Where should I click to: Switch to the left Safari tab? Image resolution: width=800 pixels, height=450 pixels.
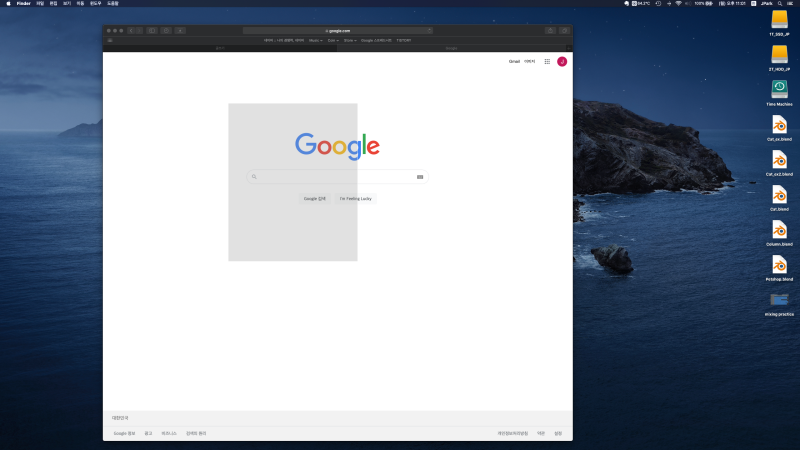click(220, 48)
